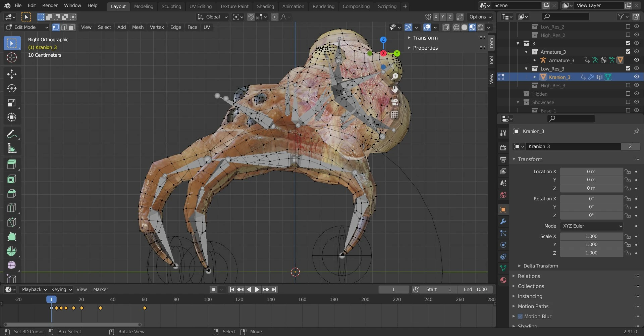Toggle snapping with the magnet icon
644x336 pixels.
coord(250,17)
